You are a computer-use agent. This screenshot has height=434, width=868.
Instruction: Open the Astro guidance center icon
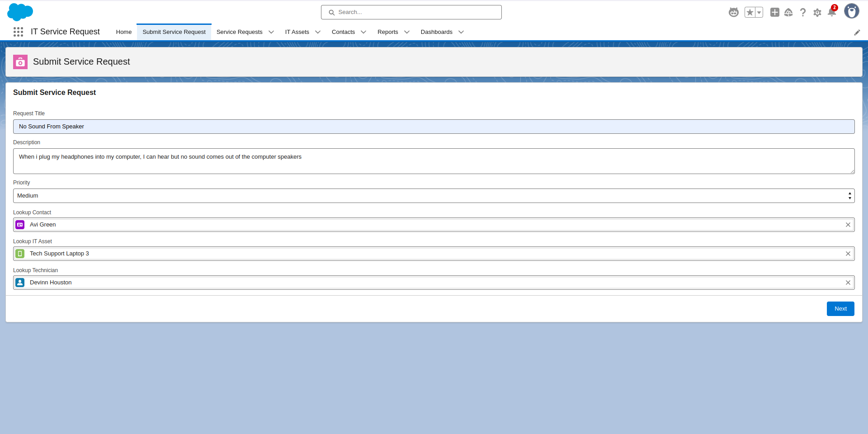734,13
